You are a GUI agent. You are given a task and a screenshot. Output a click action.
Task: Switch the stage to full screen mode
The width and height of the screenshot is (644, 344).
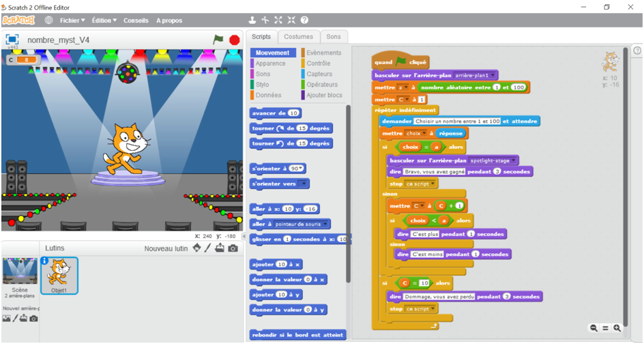(12, 40)
